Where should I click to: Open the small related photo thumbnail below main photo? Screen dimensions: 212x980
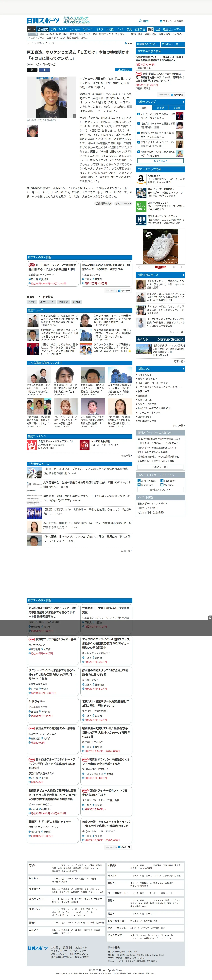[x=32, y=131]
